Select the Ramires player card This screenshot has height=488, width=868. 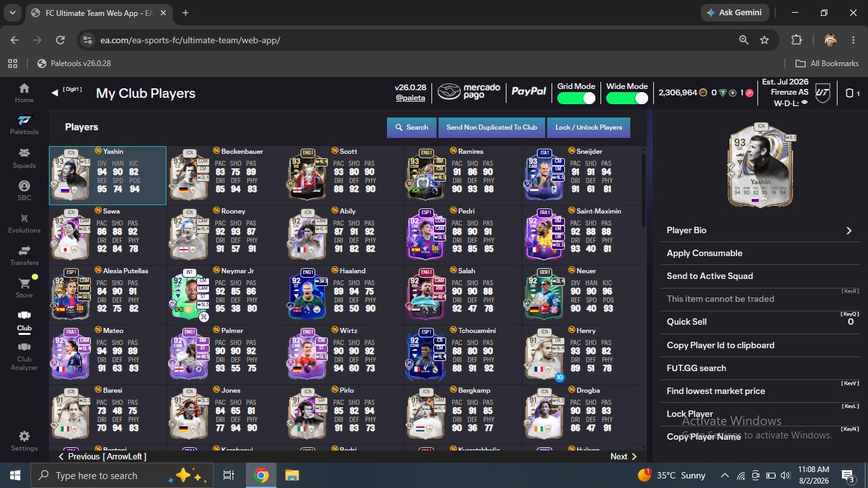[463, 175]
